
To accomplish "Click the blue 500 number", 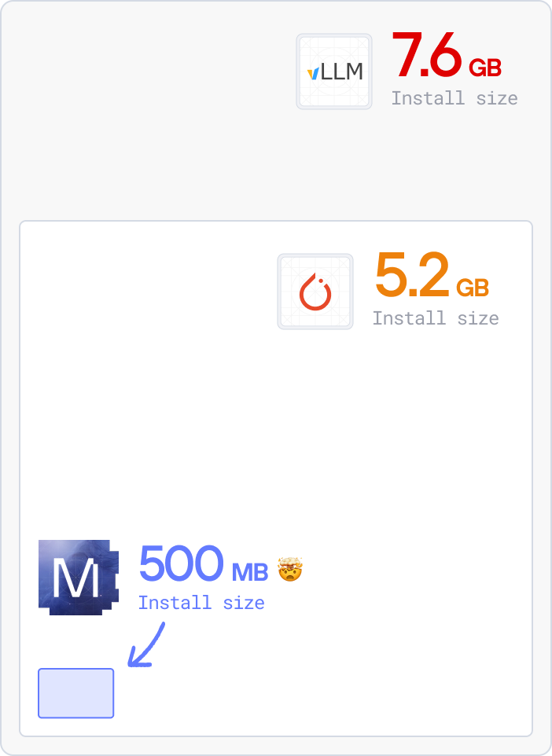I will 182,563.
